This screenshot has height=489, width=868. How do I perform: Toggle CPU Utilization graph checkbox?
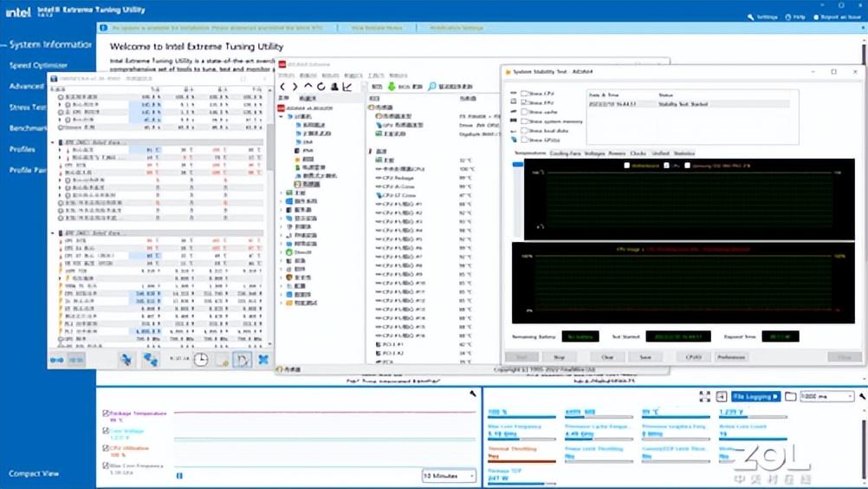point(106,447)
